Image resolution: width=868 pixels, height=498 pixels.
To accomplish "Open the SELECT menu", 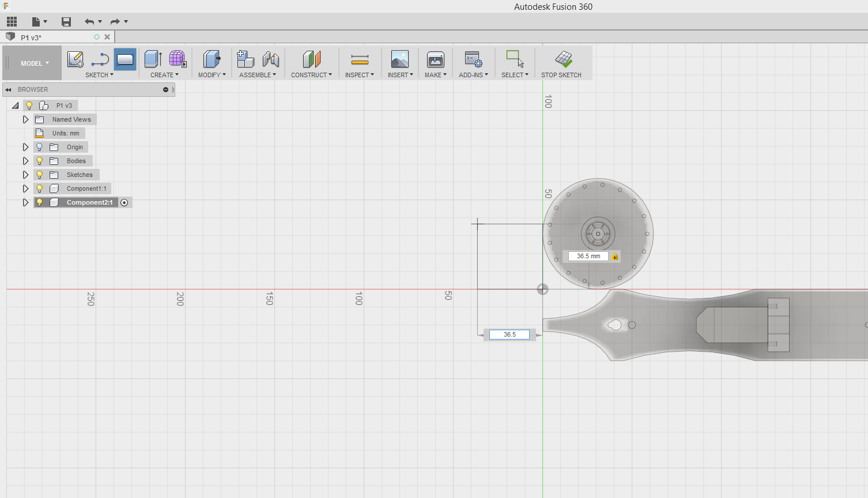I will click(515, 75).
